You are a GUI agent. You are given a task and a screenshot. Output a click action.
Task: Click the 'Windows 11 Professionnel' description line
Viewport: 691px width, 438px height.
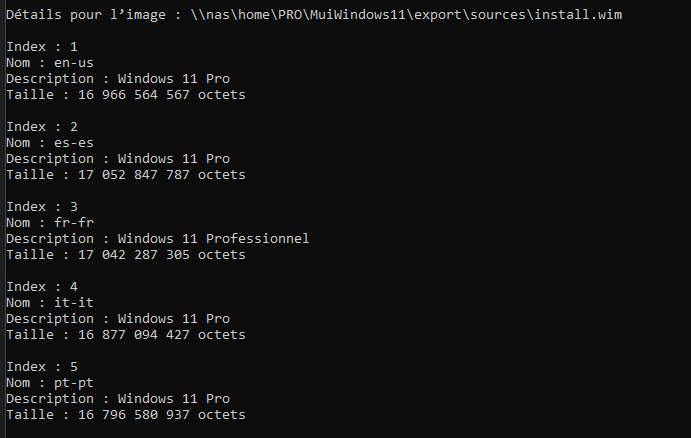click(x=158, y=239)
